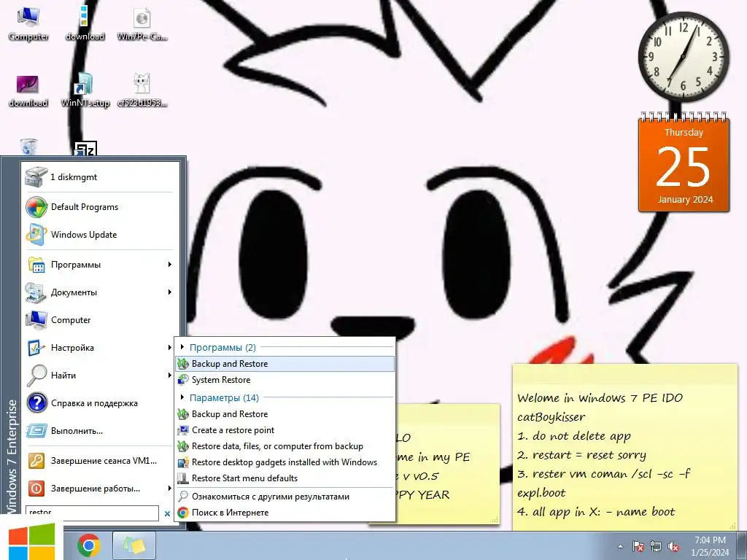The height and width of the screenshot is (560, 747).
Task: Click the start menu search input field
Action: click(92, 513)
